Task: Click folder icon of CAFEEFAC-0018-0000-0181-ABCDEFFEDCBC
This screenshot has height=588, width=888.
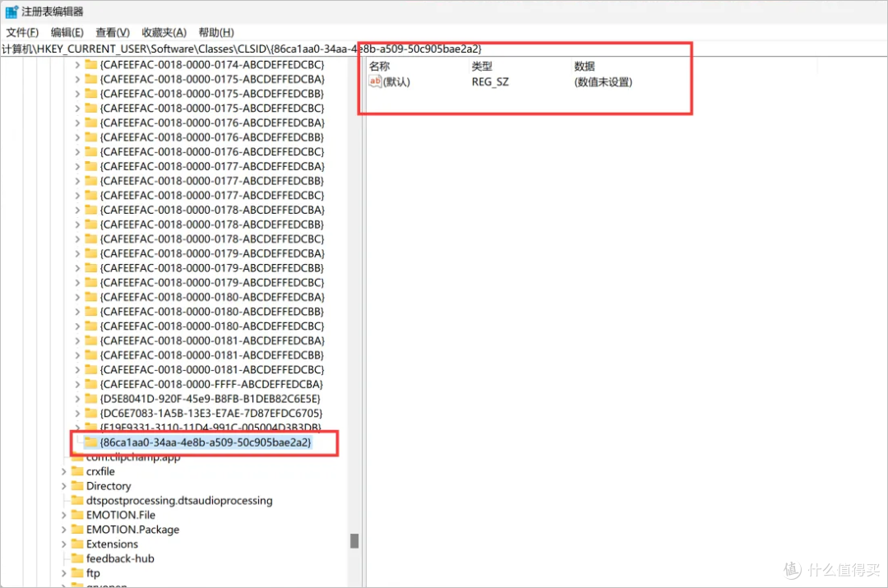Action: point(90,369)
